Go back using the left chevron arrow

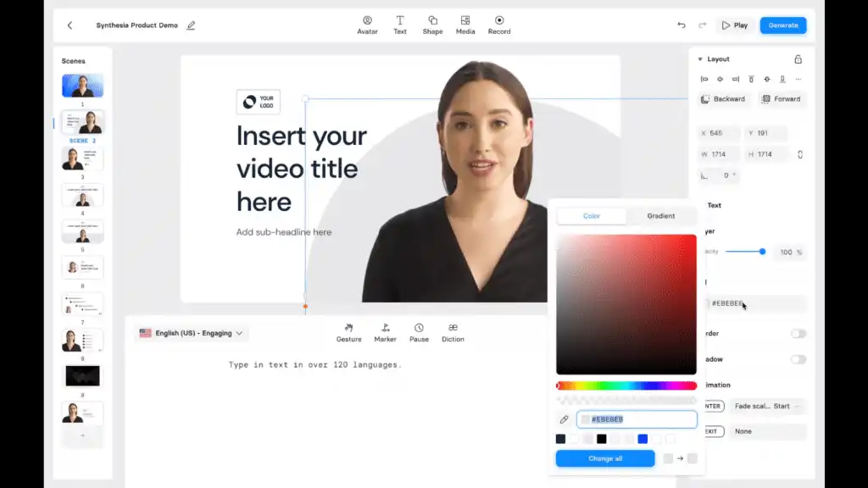(x=70, y=25)
